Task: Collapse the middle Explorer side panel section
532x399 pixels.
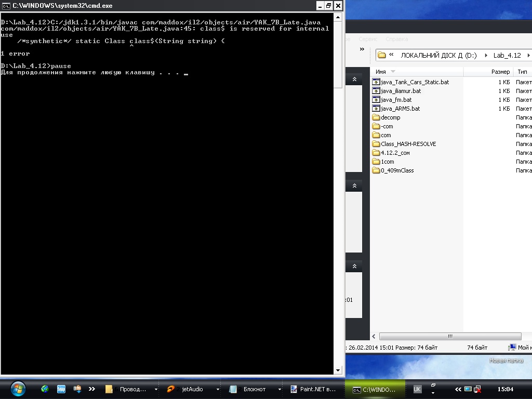Action: [354, 185]
